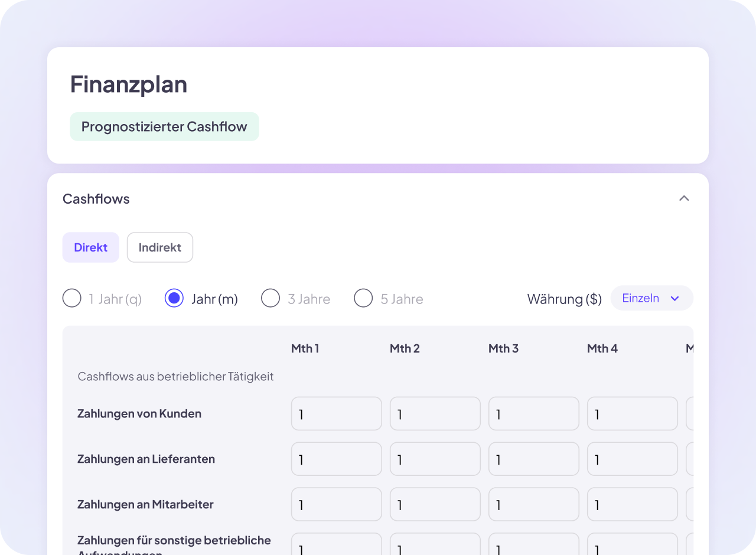Click the Zahlungen von Kunden row label

click(x=139, y=414)
